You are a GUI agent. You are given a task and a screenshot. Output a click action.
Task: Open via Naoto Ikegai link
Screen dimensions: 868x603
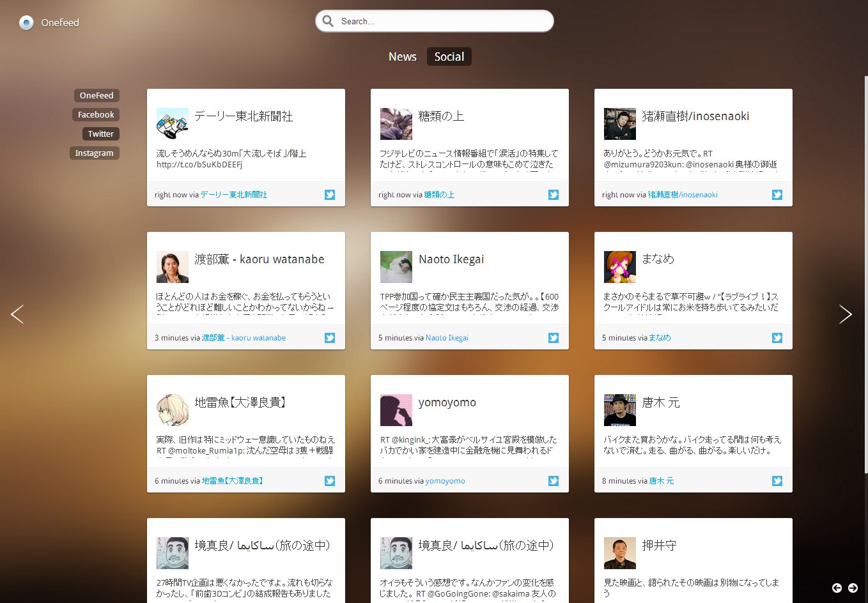[x=447, y=338]
